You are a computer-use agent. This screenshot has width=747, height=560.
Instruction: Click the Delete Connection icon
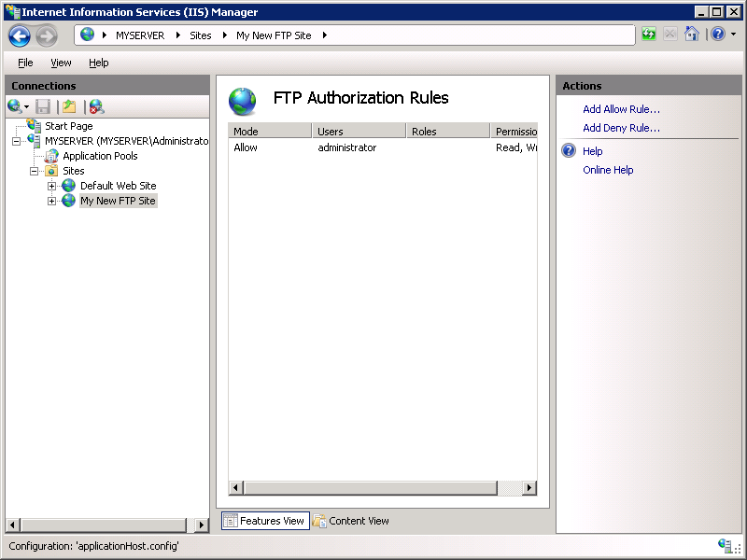click(95, 105)
